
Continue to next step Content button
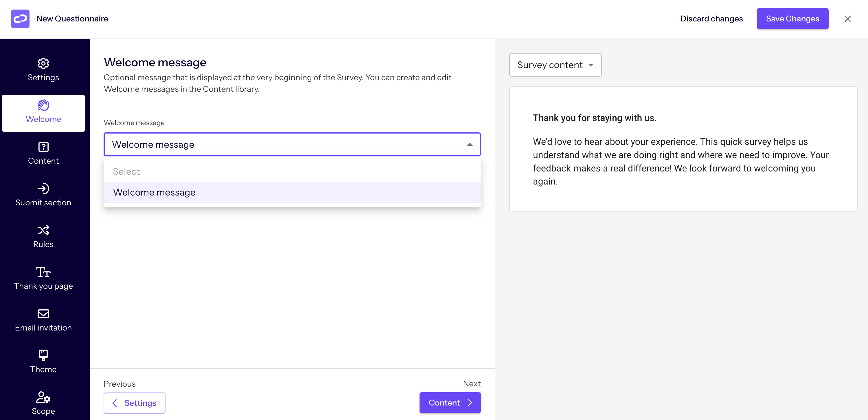[450, 403]
